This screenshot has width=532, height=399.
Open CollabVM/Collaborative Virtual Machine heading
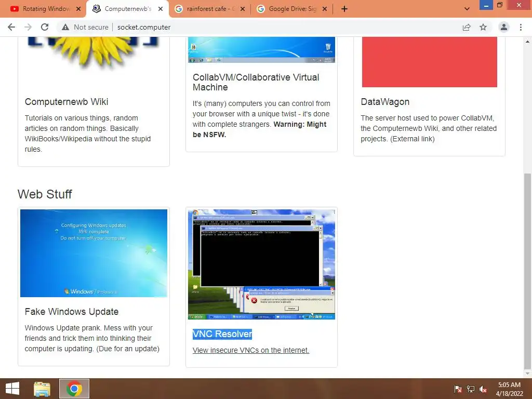(256, 82)
